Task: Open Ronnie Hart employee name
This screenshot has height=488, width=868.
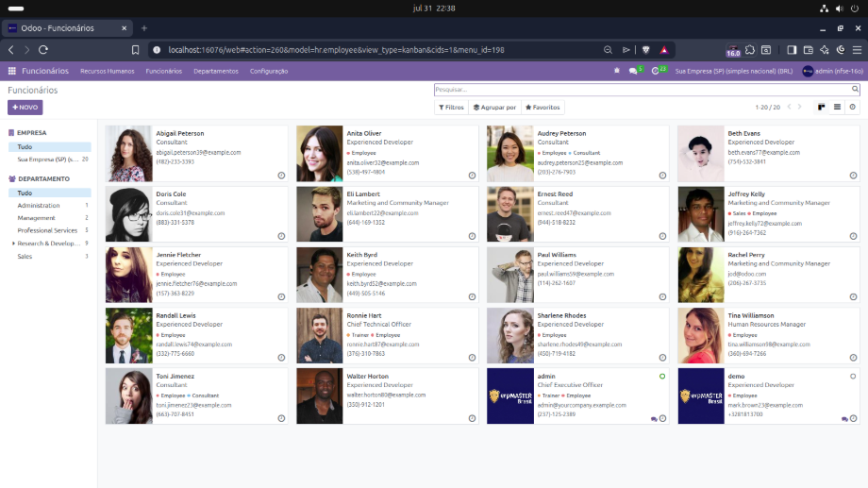Action: [x=363, y=315]
